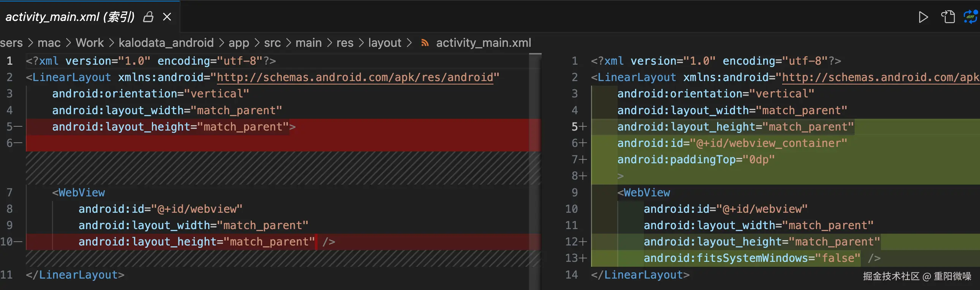Click the Work breadcrumb item
The image size is (980, 290).
point(89,43)
